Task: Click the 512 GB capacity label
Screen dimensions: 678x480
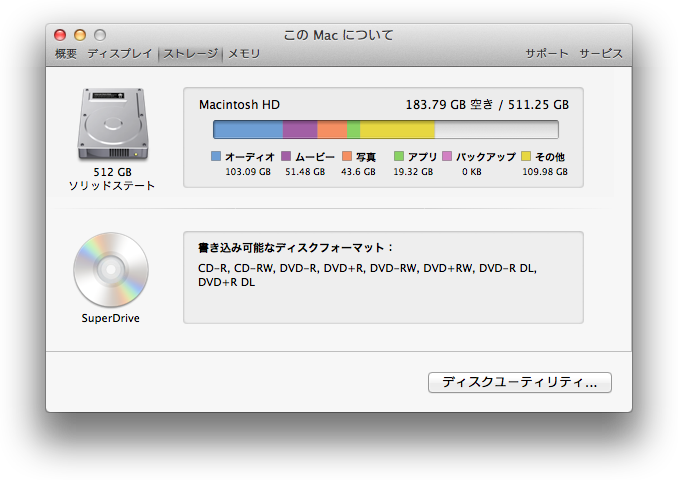Action: click(112, 172)
